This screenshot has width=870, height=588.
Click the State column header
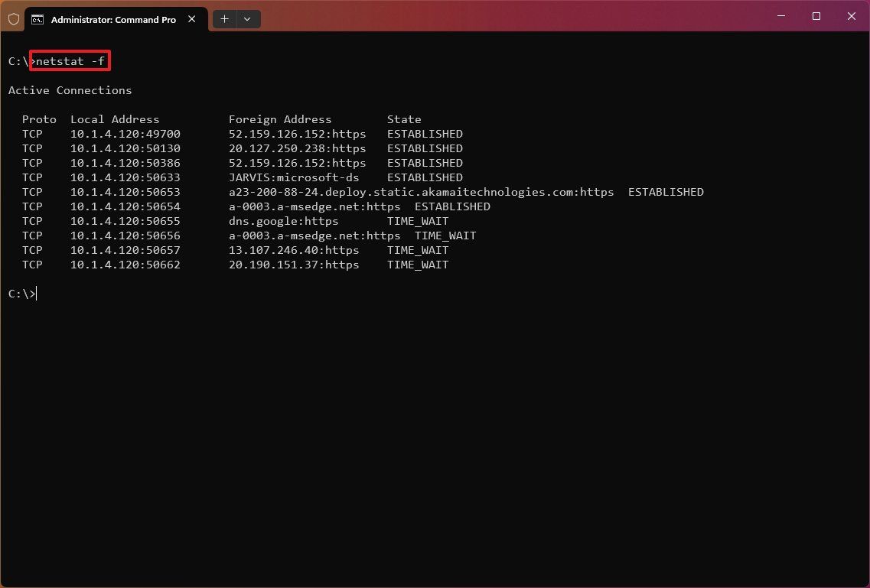click(x=404, y=119)
